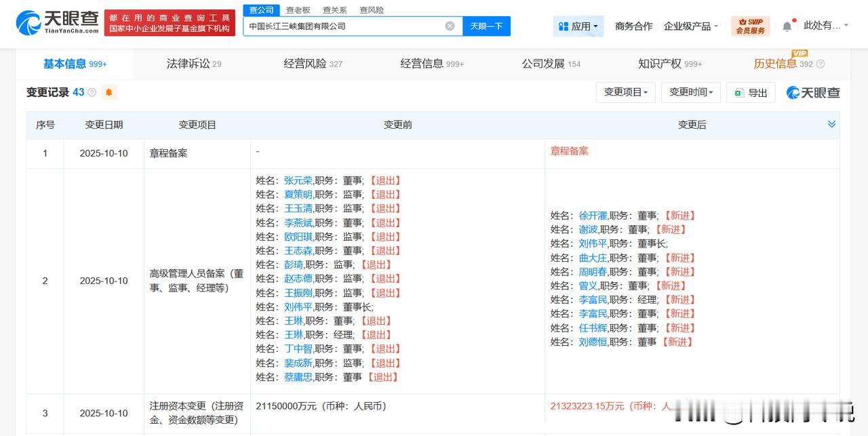868x436 pixels.
Task: Open 徐开濯 person link
Action: point(593,216)
